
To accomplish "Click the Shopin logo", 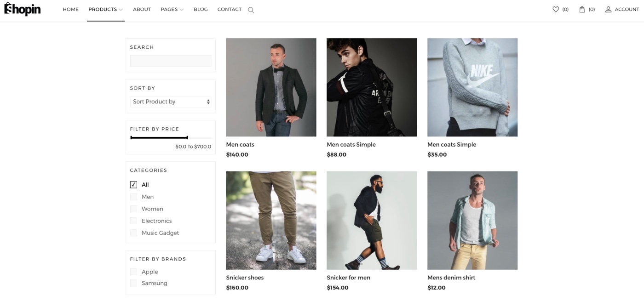I will pyautogui.click(x=23, y=9).
